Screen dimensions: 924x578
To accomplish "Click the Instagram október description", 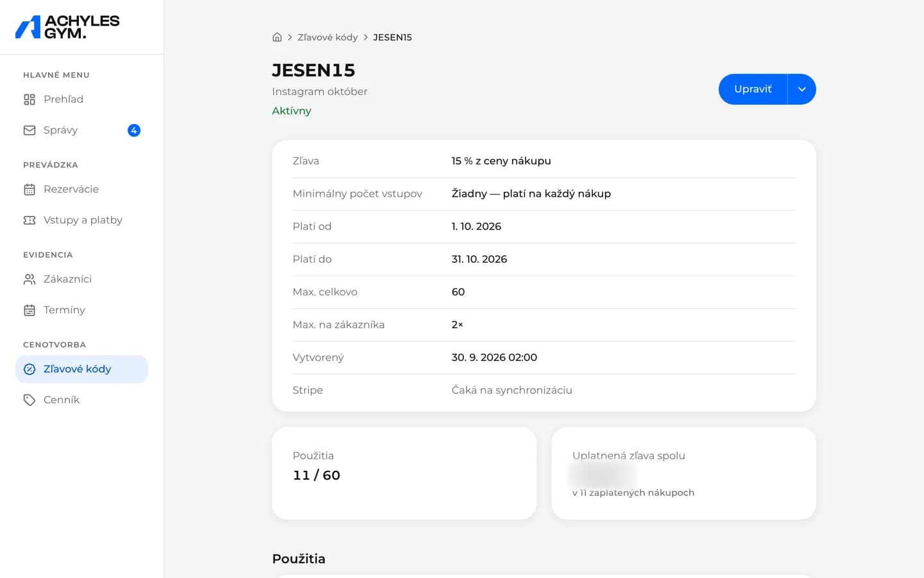I will tap(320, 91).
